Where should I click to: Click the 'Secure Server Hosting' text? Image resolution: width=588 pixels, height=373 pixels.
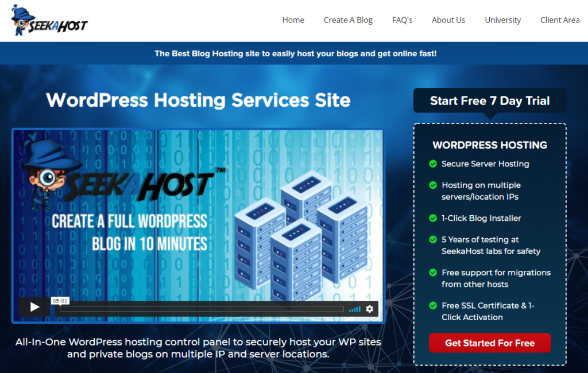485,164
